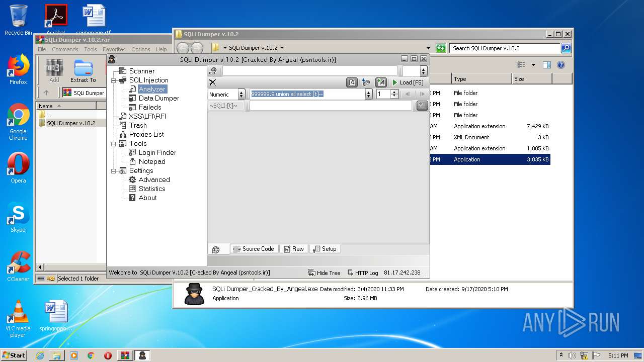Toggle the green plus 'A' analyzer icon

pos(381,82)
